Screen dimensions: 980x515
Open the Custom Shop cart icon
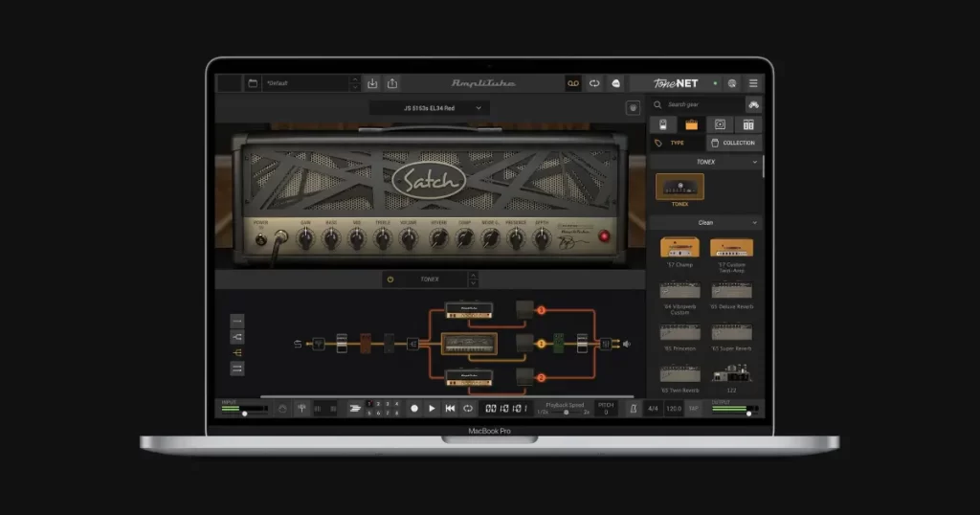click(x=754, y=104)
